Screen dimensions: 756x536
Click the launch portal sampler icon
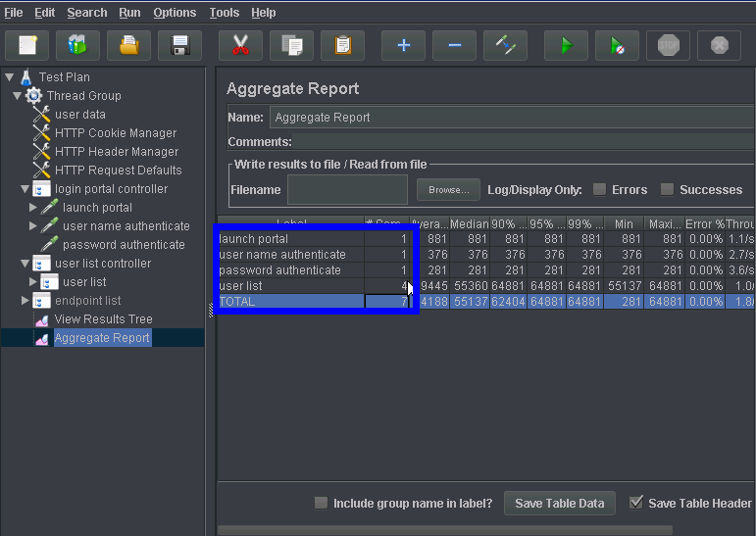click(x=49, y=208)
